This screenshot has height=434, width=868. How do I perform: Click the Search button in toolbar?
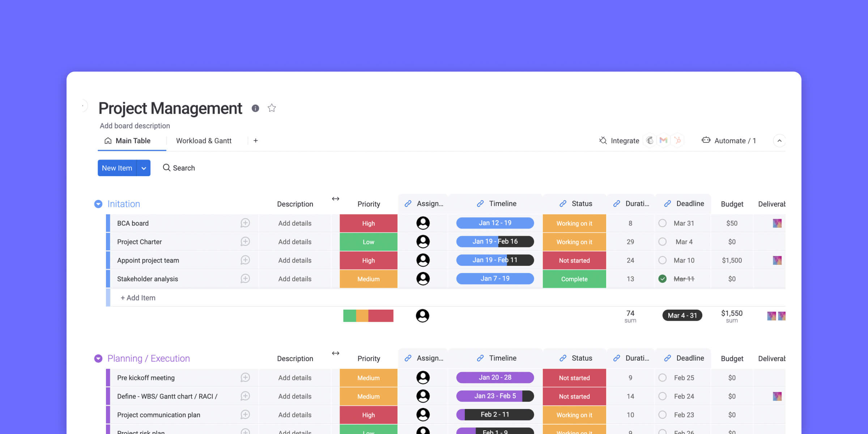(x=178, y=168)
